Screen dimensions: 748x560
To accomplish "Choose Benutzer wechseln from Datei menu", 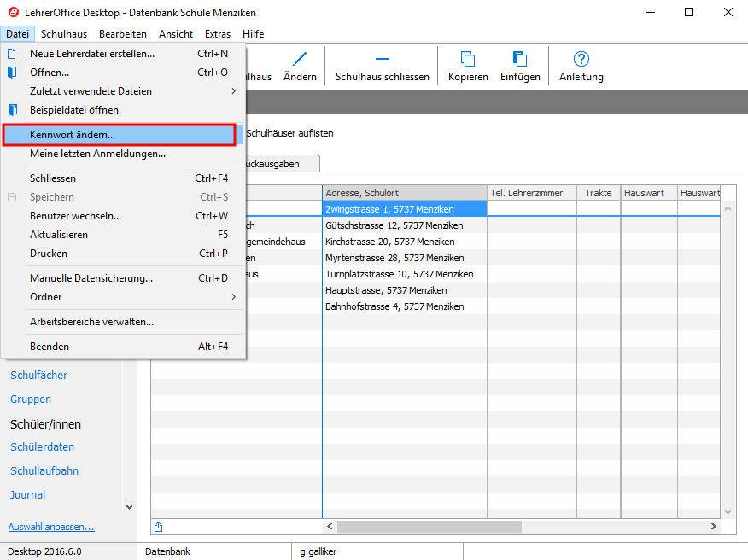I will (x=75, y=216).
